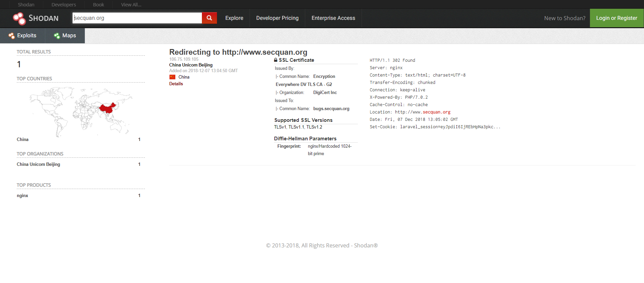644x283 pixels.
Task: Click China on the world map
Action: (107, 108)
